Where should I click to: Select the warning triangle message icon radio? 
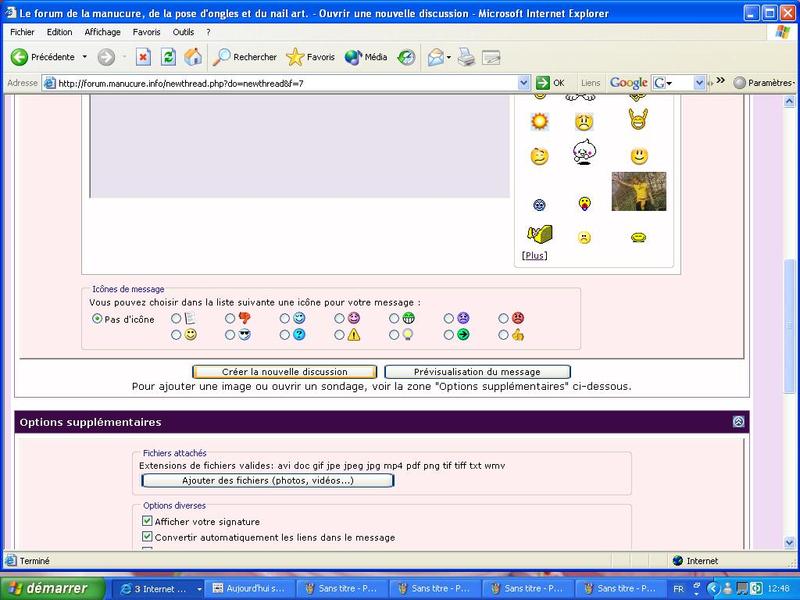pyautogui.click(x=340, y=335)
